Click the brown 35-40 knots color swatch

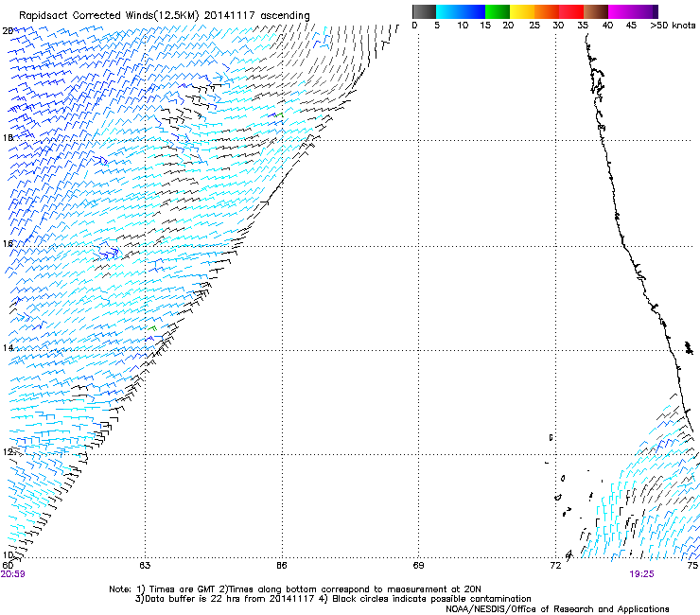(x=596, y=11)
